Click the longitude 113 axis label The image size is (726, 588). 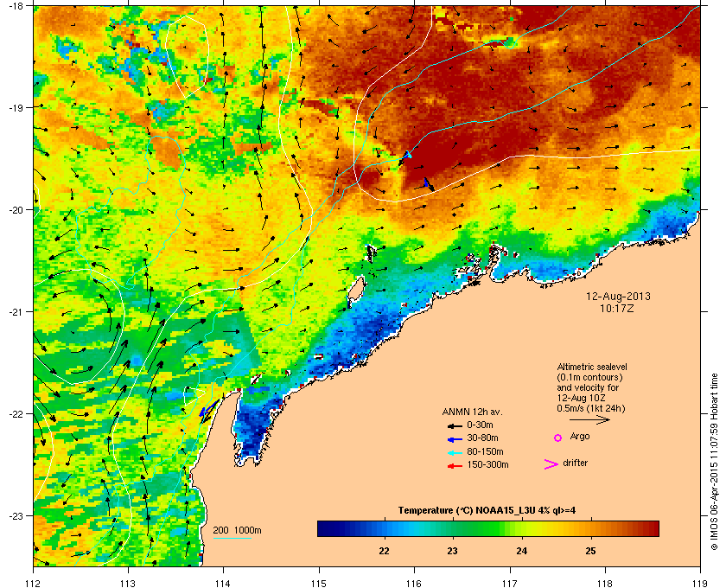point(128,584)
